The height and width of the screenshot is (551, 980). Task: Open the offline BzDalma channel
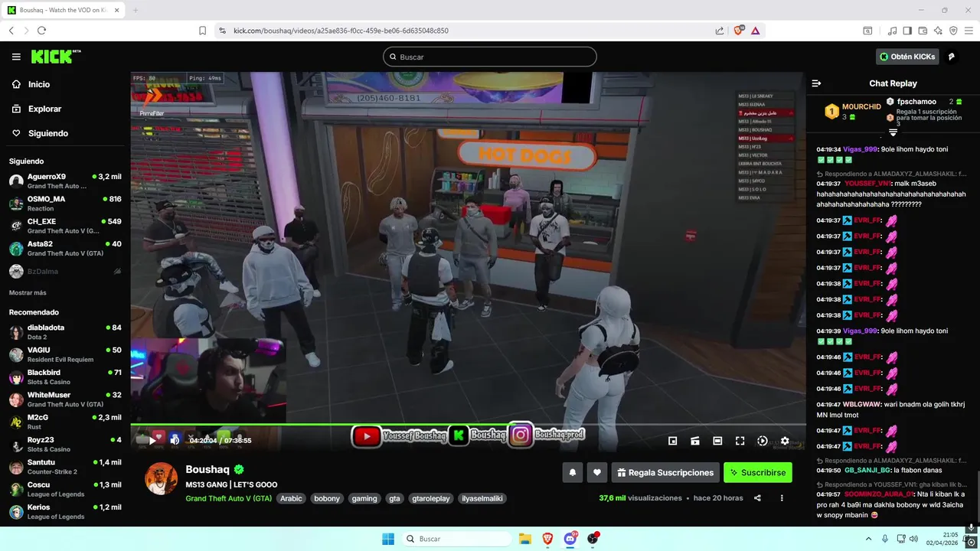pyautogui.click(x=65, y=271)
